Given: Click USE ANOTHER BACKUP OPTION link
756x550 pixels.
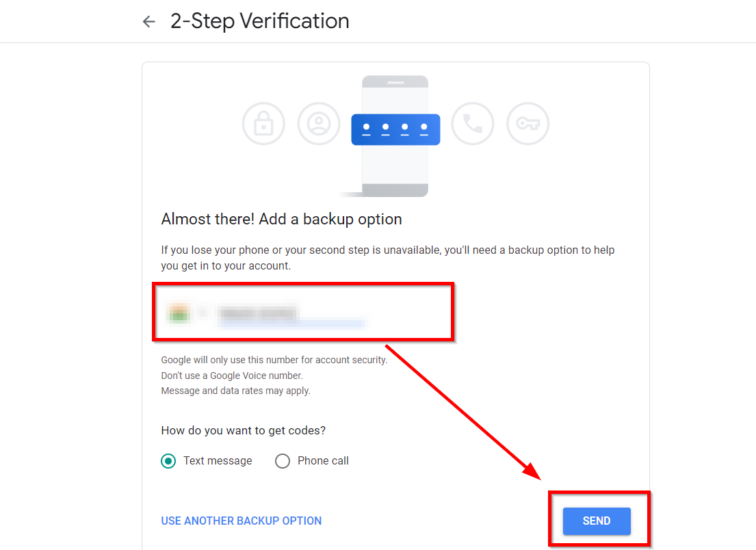Looking at the screenshot, I should pyautogui.click(x=241, y=521).
